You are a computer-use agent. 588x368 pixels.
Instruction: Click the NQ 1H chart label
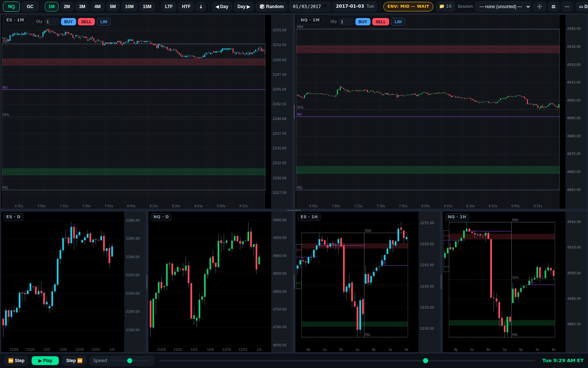pyautogui.click(x=457, y=217)
